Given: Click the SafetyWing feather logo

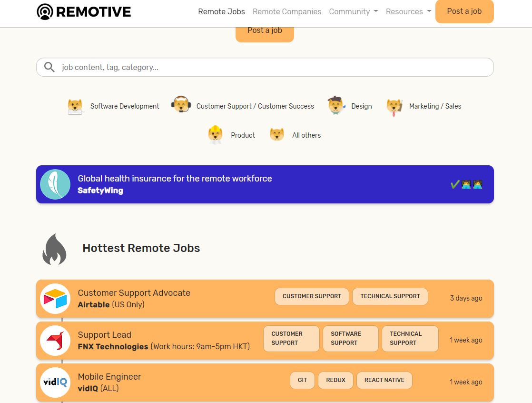Looking at the screenshot, I should [55, 184].
